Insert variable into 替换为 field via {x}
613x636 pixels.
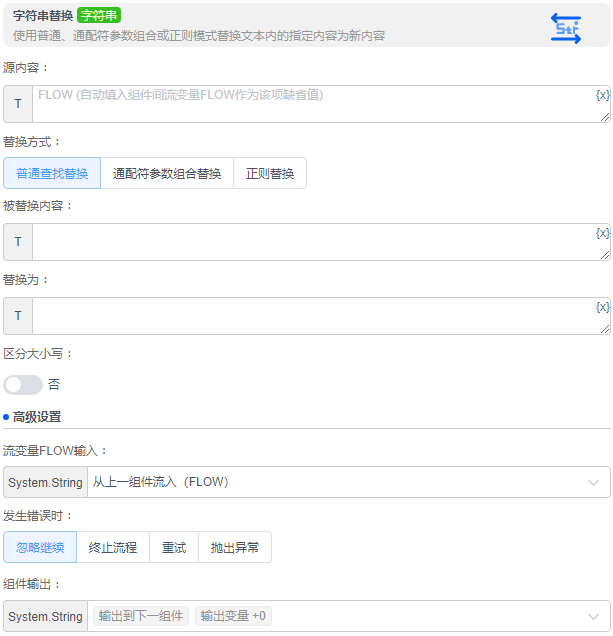click(x=602, y=307)
